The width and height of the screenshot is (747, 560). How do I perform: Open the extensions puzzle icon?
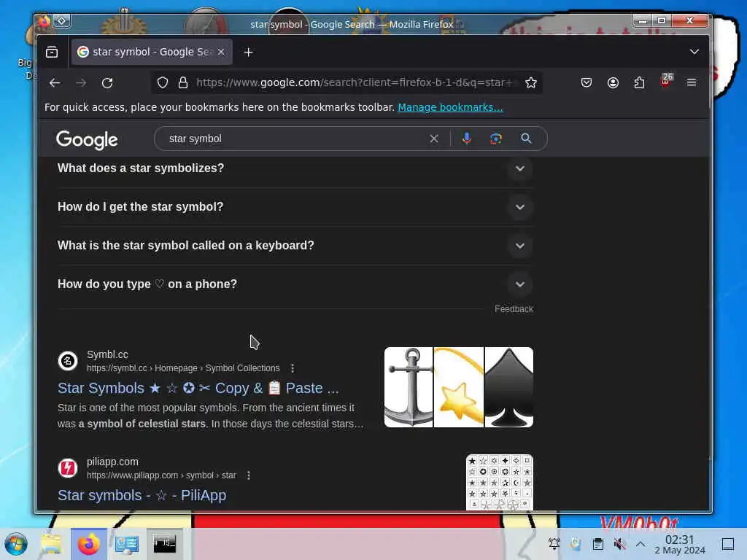pos(639,83)
